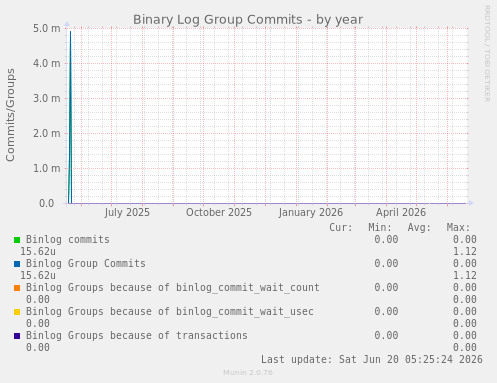Viewport: 497px width, 383px height.
Task: Click 'Binlog Groups because of binlog_commit_wait_usec' label
Action: tap(170, 312)
